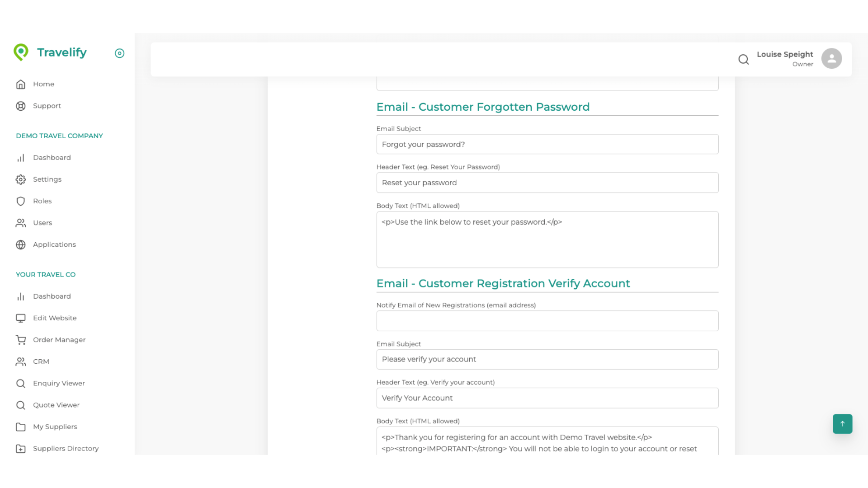Screen dimensions: 868x488
Task: Open Users in the sidebar
Action: [x=42, y=223]
